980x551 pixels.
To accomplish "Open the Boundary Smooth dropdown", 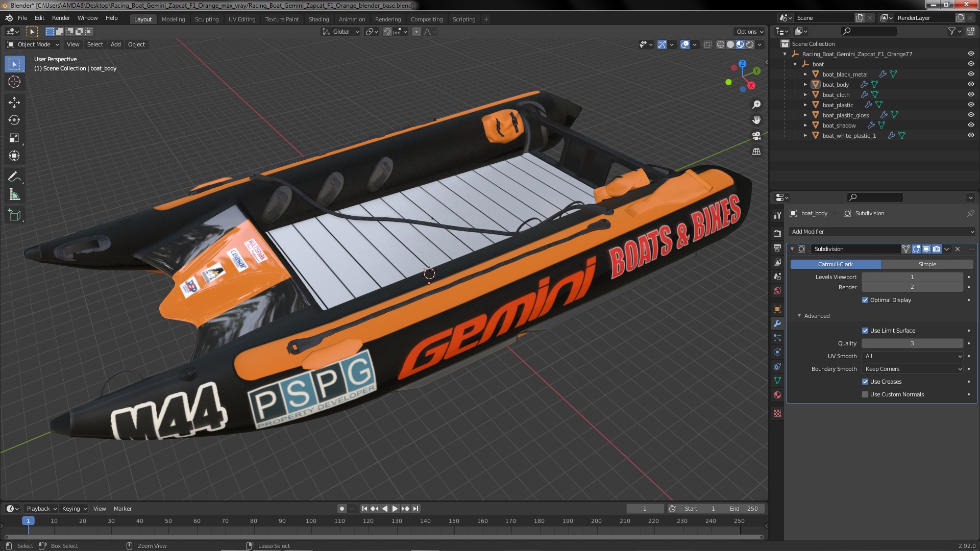I will (x=912, y=369).
